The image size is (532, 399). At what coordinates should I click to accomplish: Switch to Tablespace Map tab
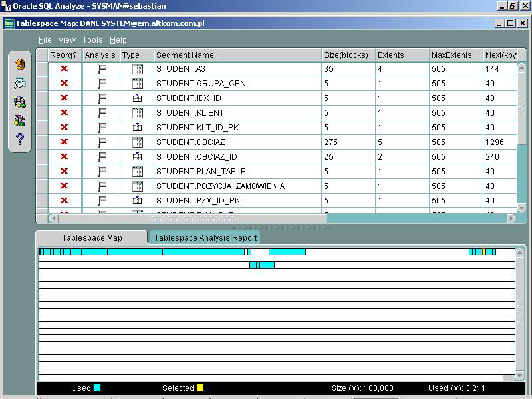pos(92,237)
